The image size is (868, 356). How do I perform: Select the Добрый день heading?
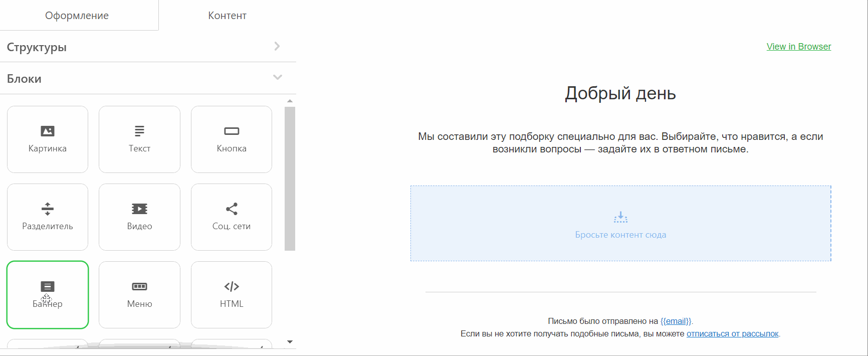click(x=621, y=93)
